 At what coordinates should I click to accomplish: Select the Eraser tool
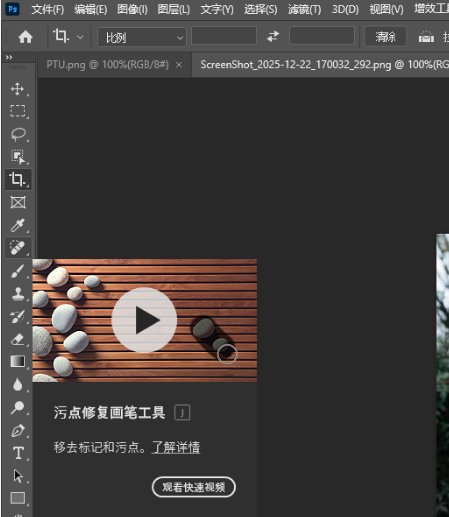pyautogui.click(x=17, y=339)
